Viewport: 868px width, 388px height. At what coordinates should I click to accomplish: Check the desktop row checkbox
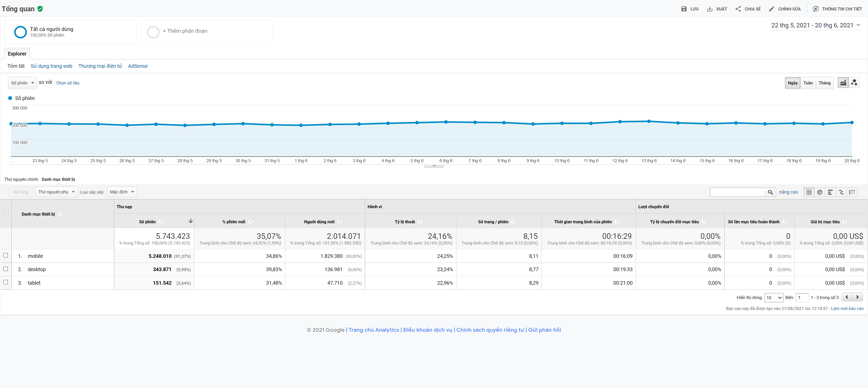click(x=6, y=269)
